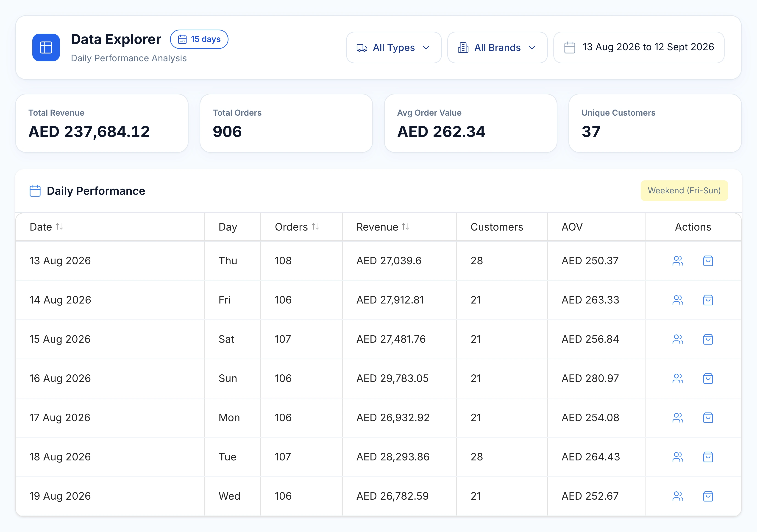
Task: Click the Actions column header
Action: click(x=693, y=227)
